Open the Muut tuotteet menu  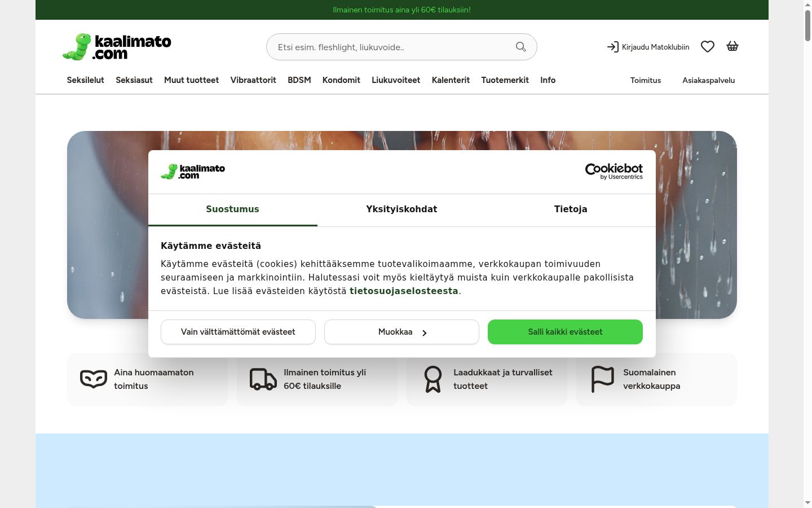coord(191,80)
